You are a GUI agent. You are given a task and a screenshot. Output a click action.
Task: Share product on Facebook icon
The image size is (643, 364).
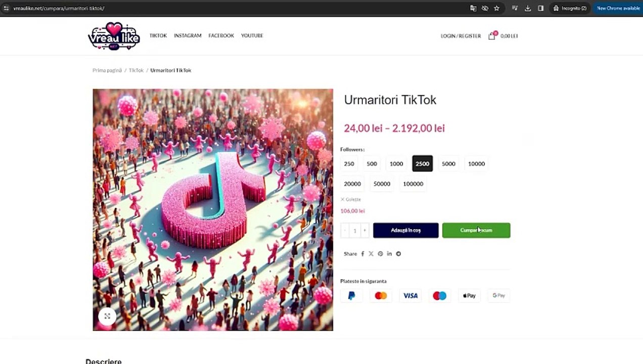coord(362,254)
